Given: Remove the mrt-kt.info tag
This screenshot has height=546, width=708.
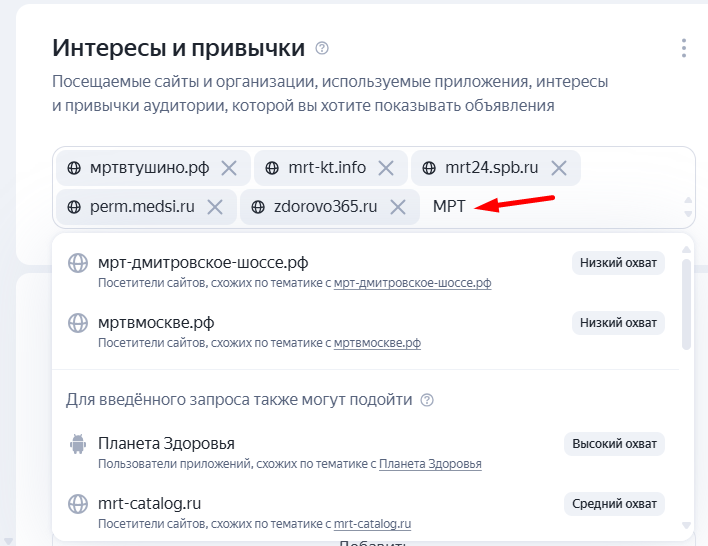Looking at the screenshot, I should [385, 168].
